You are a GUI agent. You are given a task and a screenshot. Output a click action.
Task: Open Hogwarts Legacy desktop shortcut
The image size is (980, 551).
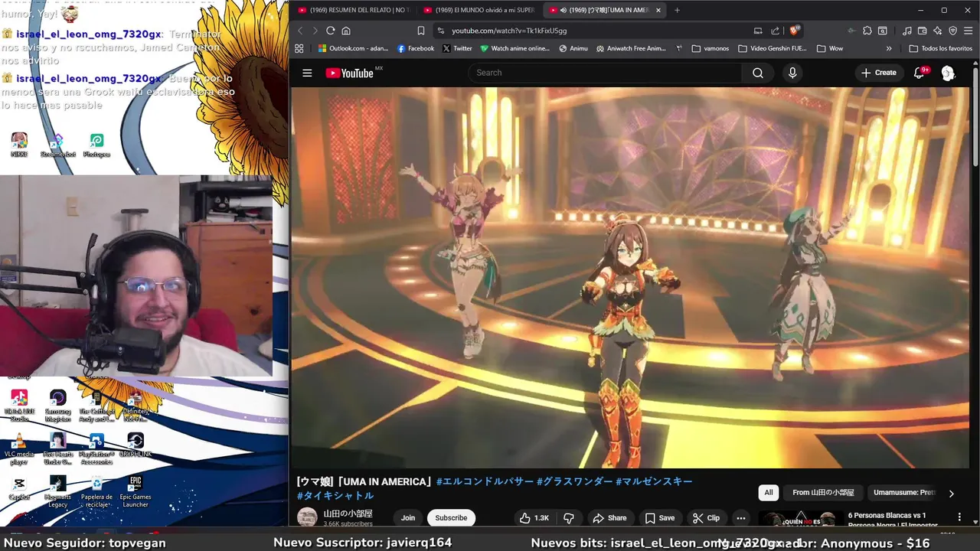[x=57, y=492]
